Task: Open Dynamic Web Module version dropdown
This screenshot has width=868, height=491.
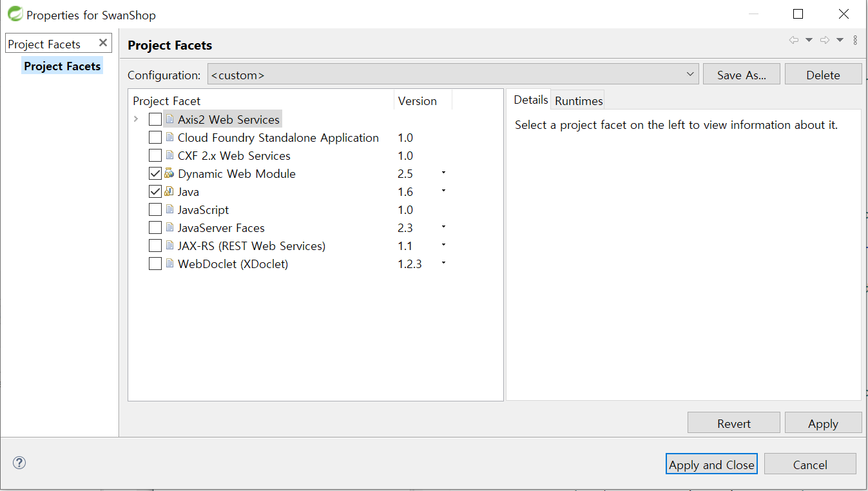Action: pyautogui.click(x=443, y=173)
